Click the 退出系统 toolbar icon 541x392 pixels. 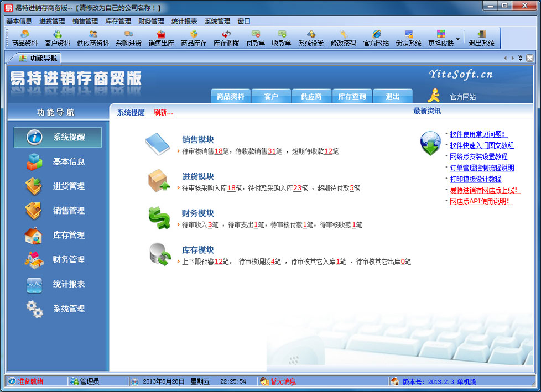point(482,38)
